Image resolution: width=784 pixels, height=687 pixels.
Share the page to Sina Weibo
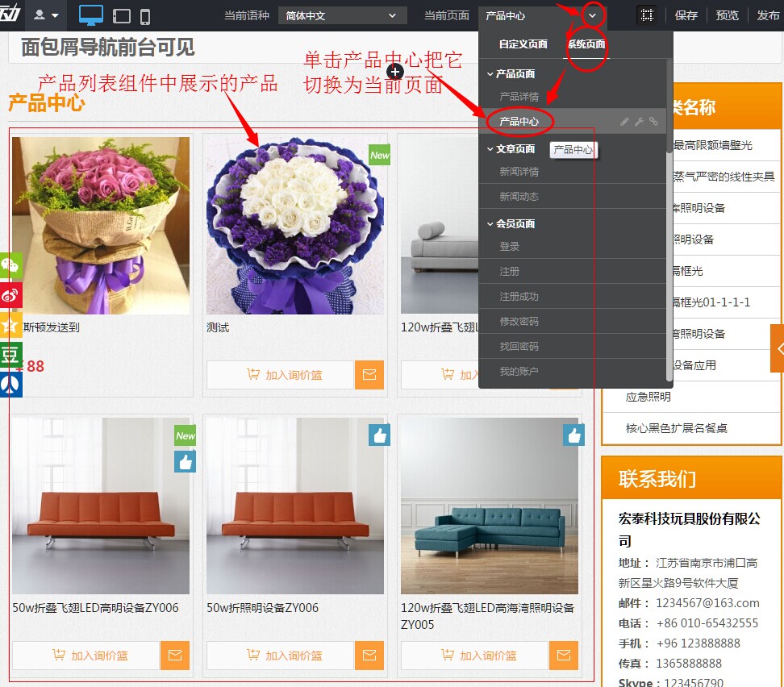click(x=10, y=296)
